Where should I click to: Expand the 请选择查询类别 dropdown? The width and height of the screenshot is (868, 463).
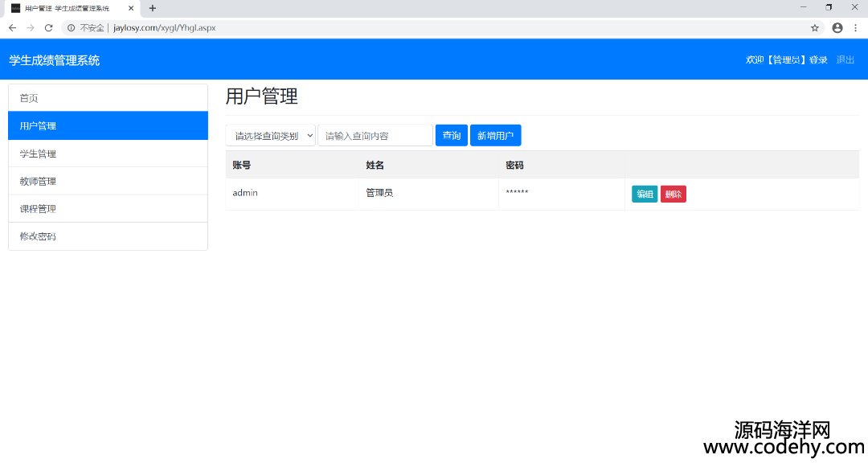click(x=271, y=136)
